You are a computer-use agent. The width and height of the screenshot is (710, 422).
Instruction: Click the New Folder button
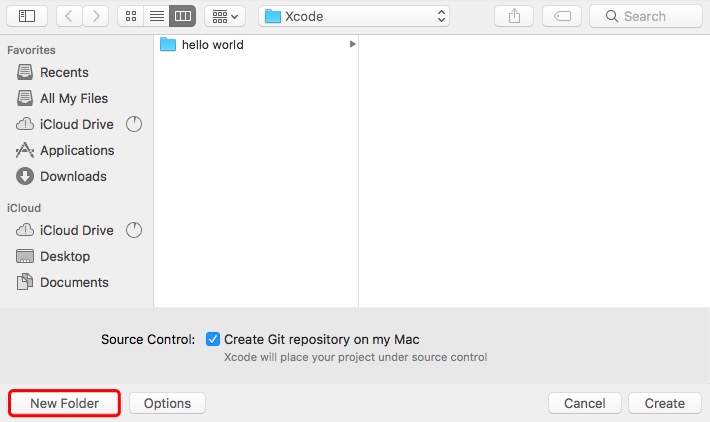64,403
